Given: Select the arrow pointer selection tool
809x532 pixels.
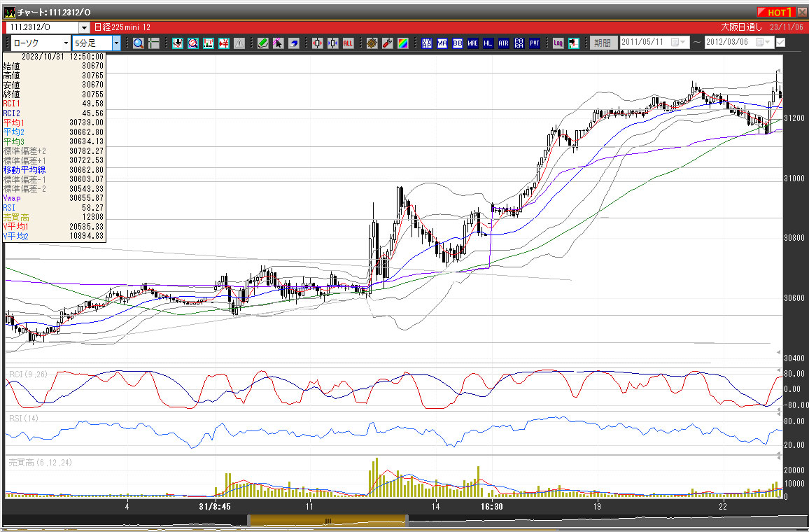Looking at the screenshot, I should (278, 43).
